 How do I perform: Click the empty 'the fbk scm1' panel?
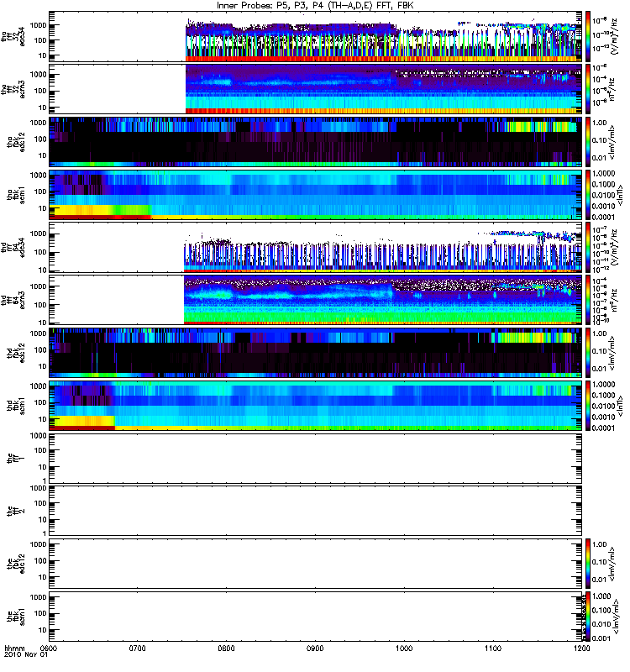pos(316,617)
